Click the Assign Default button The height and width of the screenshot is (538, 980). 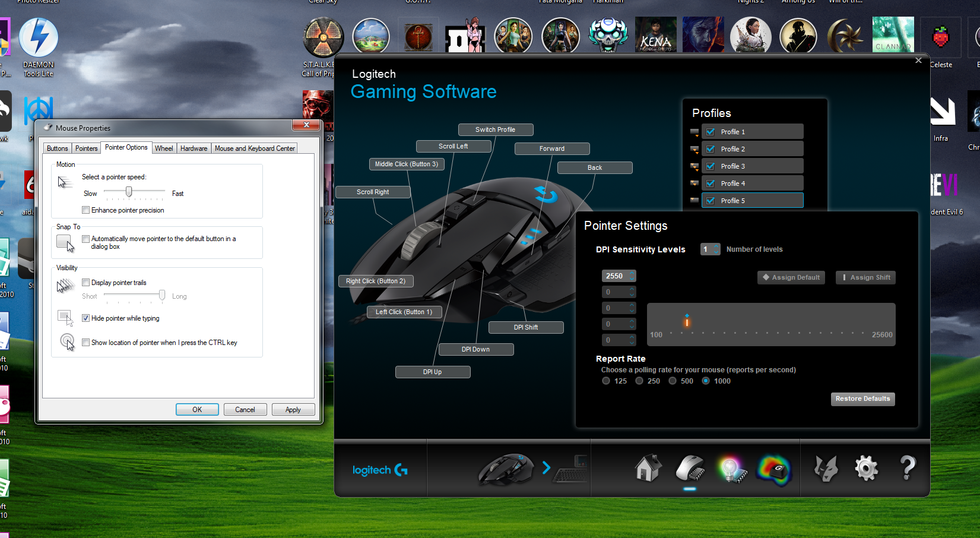791,277
